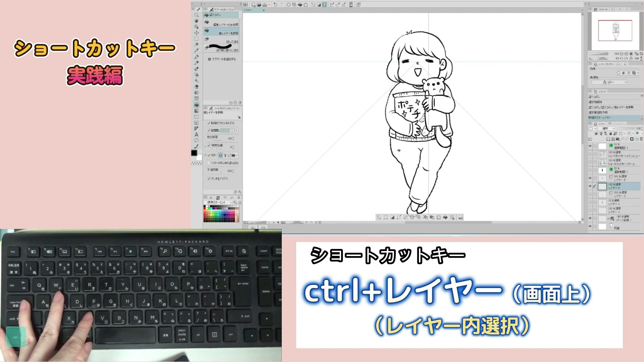Click New document icon in command bar

pyautogui.click(x=254, y=5)
